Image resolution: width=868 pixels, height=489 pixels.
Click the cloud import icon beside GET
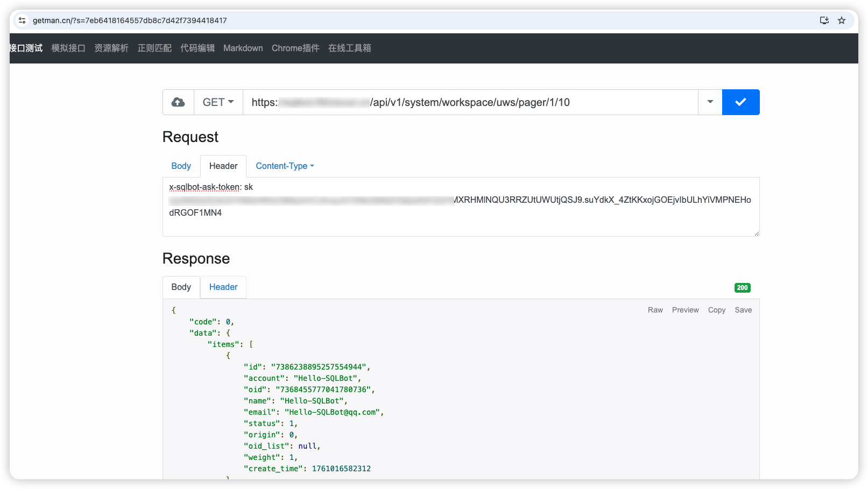pyautogui.click(x=178, y=102)
